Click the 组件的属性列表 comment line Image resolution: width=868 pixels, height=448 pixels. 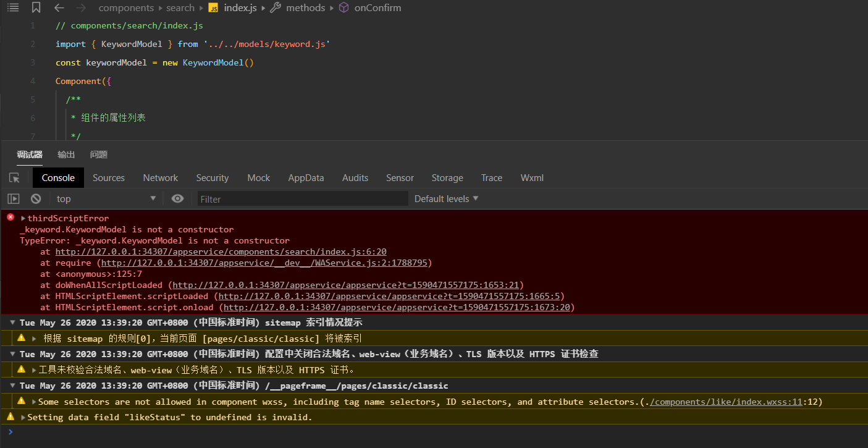click(108, 117)
